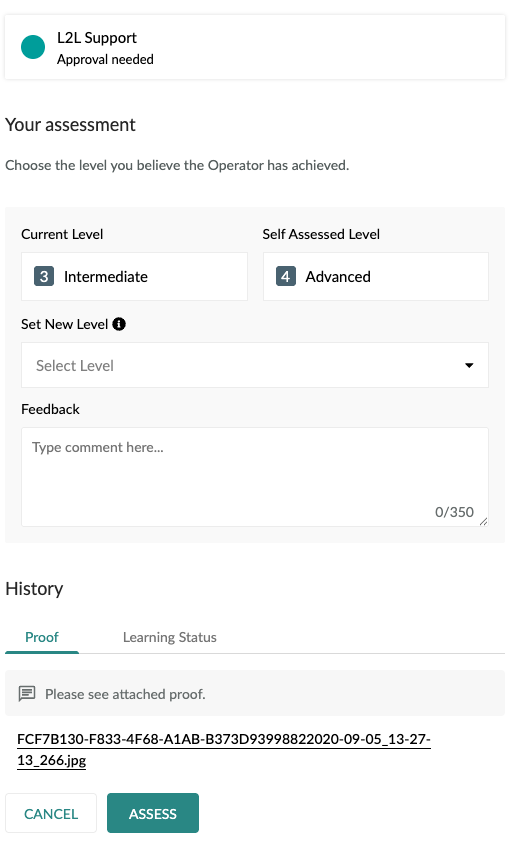Click the Advanced self assessed level box
510x841 pixels.
[x=376, y=276]
